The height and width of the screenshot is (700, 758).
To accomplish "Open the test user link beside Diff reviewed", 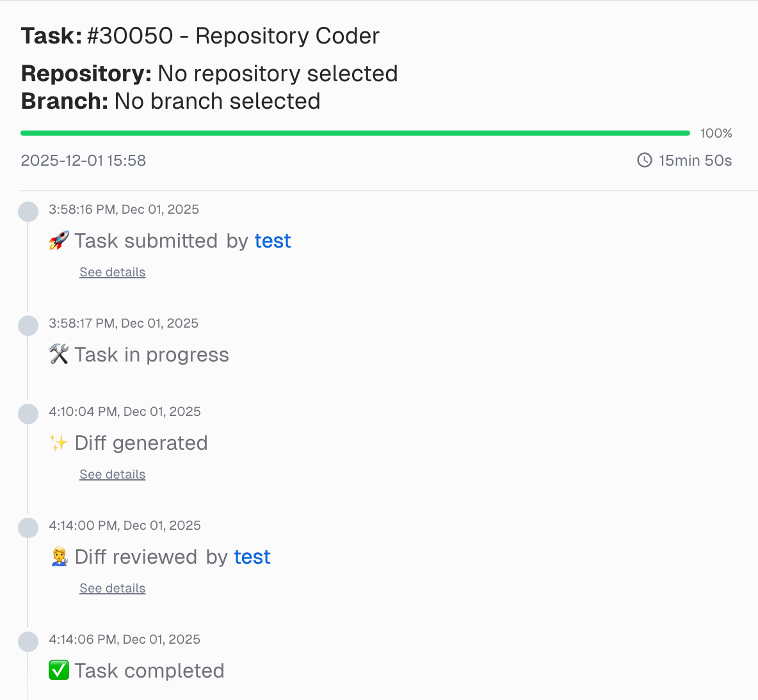I will tap(252, 557).
